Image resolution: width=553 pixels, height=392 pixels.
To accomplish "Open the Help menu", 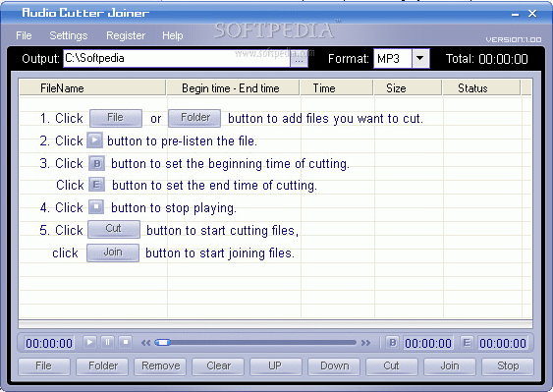I will tap(173, 35).
